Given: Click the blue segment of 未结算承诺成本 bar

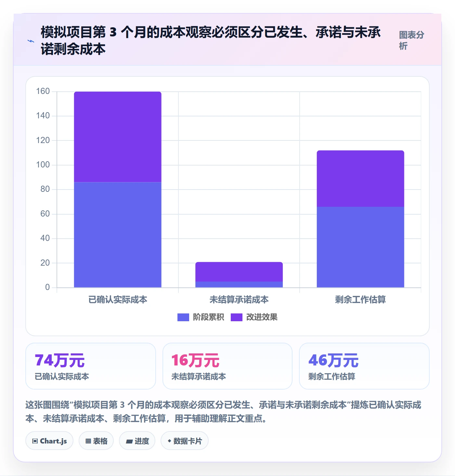Looking at the screenshot, I should point(239,284).
